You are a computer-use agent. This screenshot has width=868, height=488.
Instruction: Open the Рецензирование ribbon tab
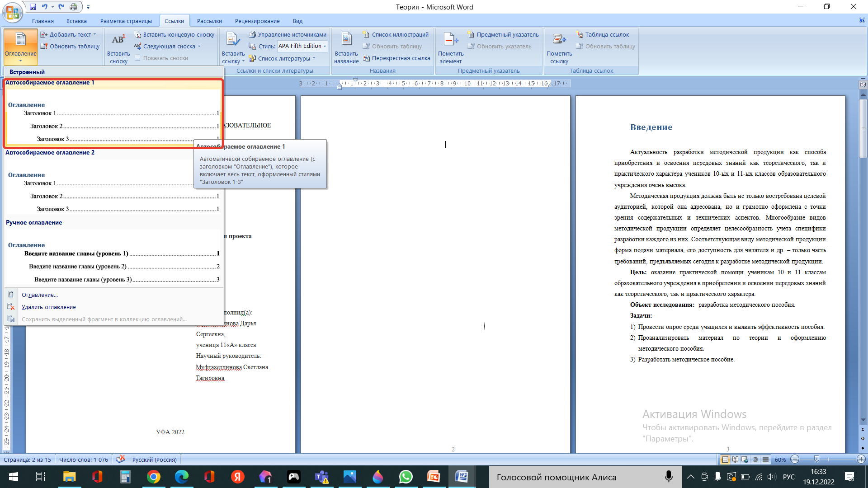coord(257,21)
